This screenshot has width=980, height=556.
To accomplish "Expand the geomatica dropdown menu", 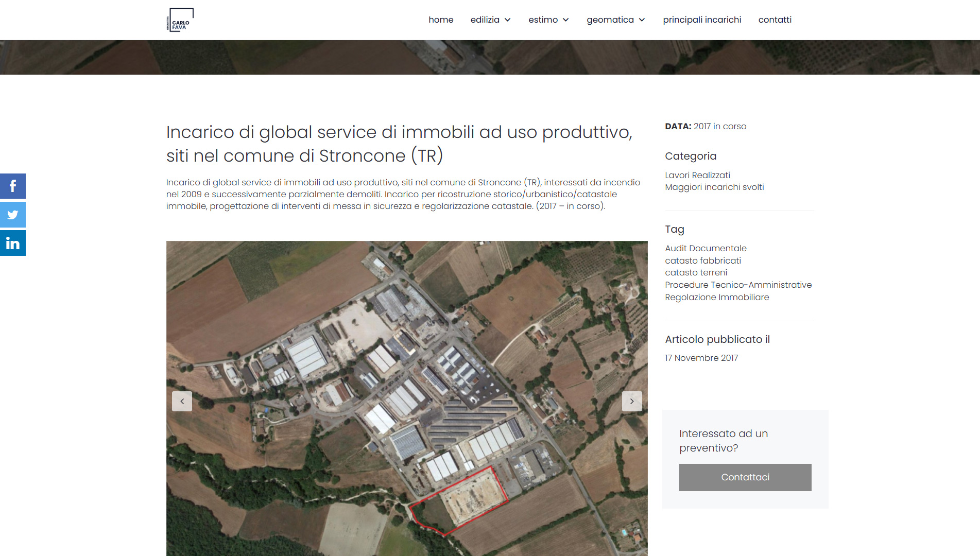I will click(615, 20).
